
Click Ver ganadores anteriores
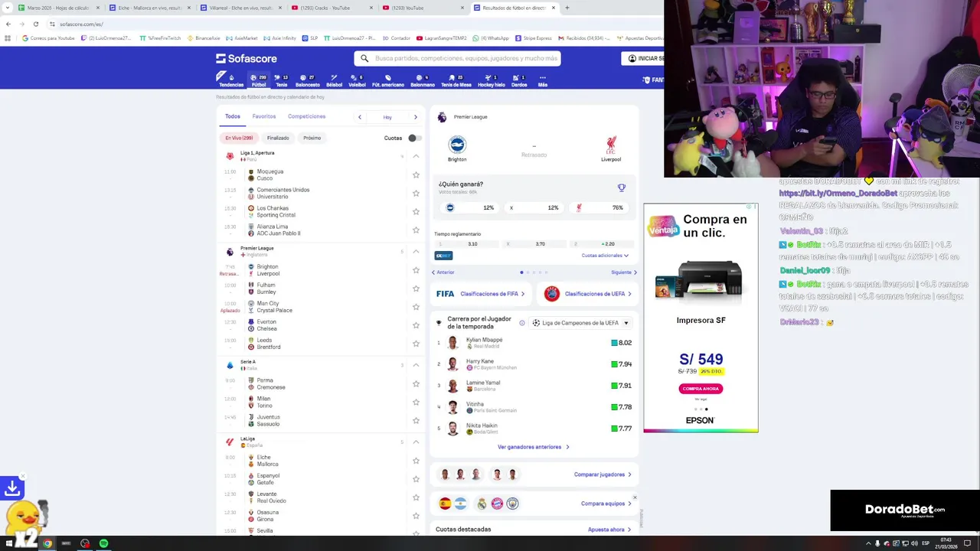(534, 447)
